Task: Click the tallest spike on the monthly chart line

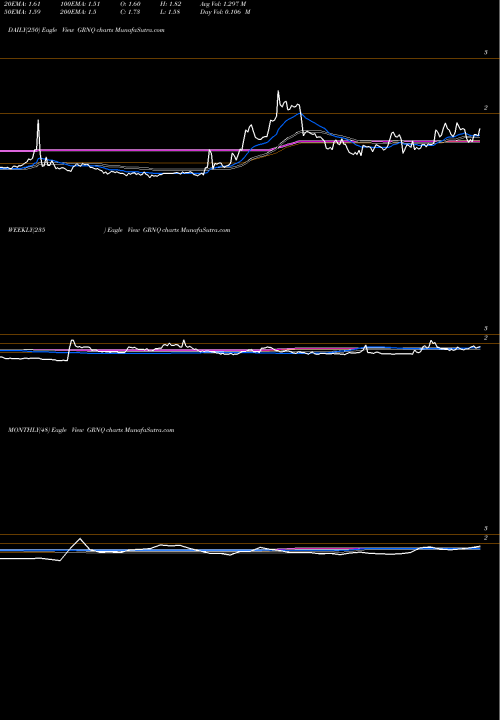Action: click(x=80, y=539)
